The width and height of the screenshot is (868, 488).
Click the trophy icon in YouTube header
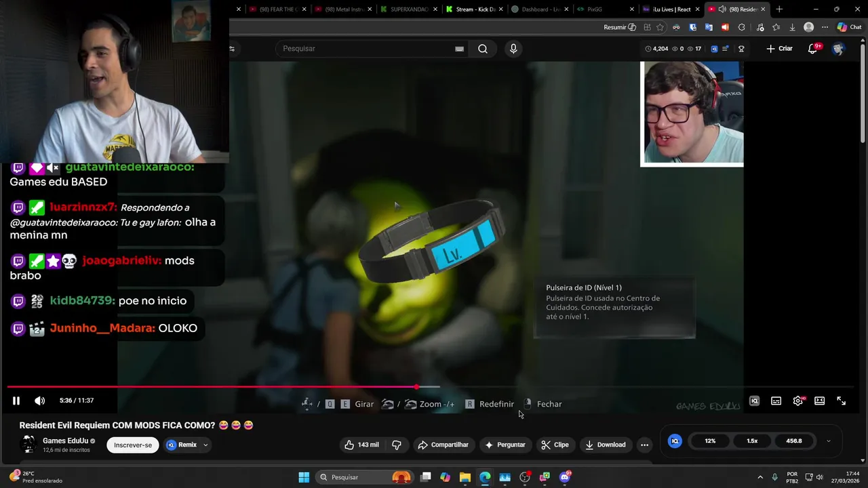click(741, 49)
